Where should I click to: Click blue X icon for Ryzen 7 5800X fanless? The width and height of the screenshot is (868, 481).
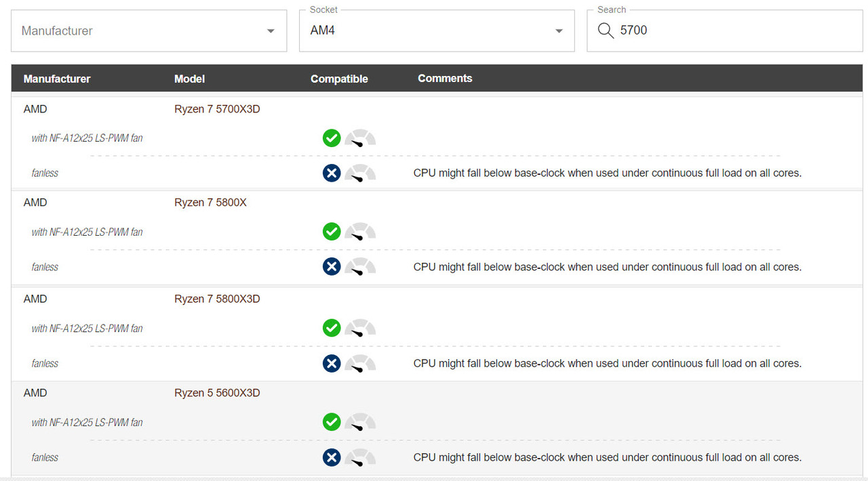pyautogui.click(x=331, y=266)
